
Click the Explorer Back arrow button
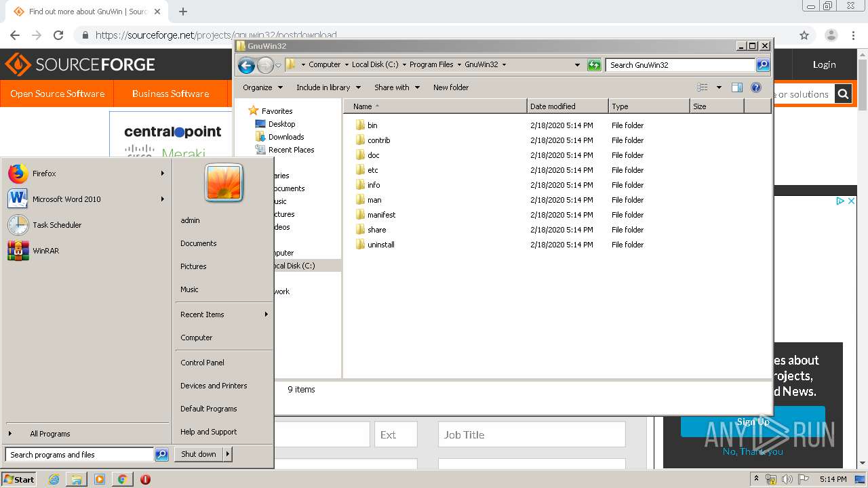246,65
